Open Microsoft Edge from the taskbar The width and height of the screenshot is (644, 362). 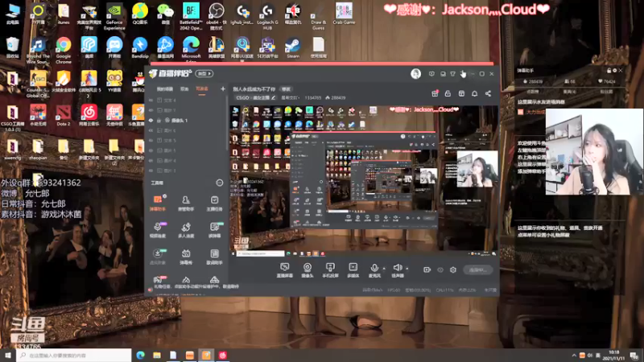(x=140, y=355)
